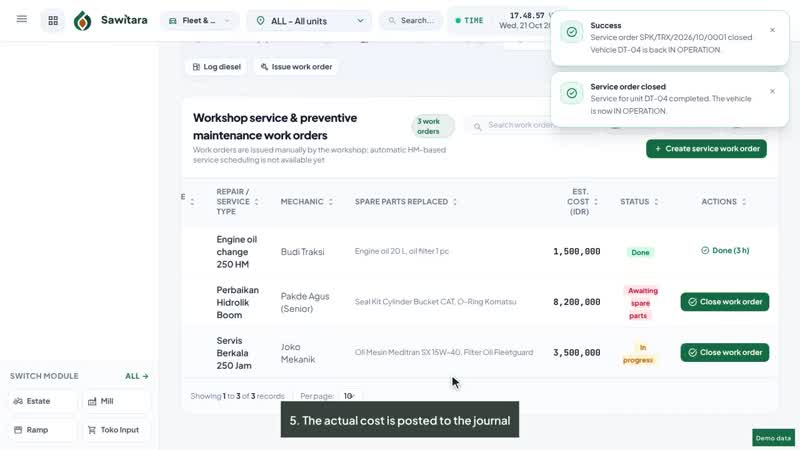
Task: Sort by Repair / Service Type column
Action: (237, 202)
